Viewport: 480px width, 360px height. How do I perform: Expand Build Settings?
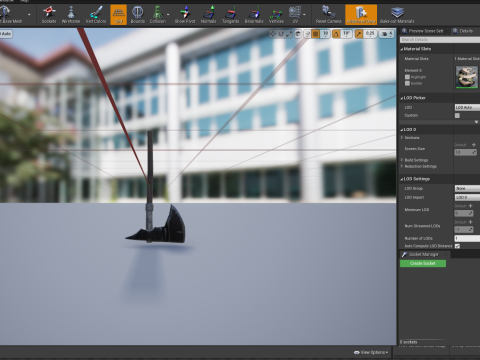[x=402, y=160]
